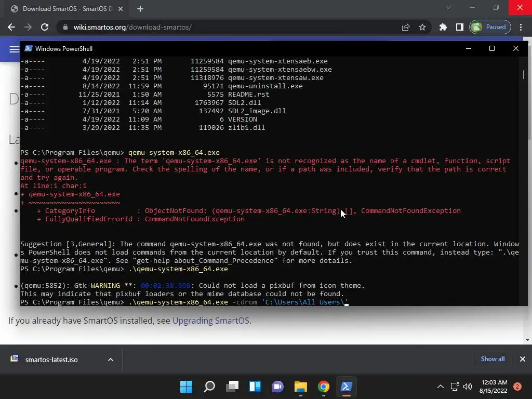Open the Windows Start menu
The height and width of the screenshot is (399, 532).
tap(186, 387)
